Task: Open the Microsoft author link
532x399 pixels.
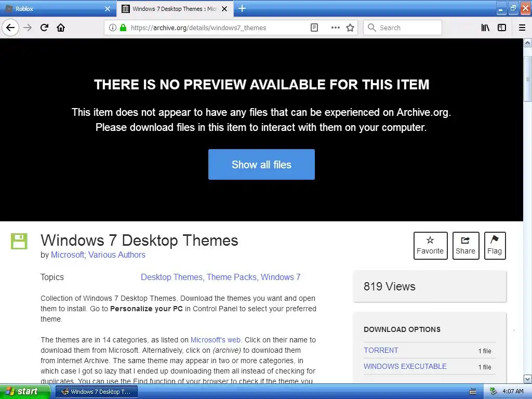Action: point(68,255)
